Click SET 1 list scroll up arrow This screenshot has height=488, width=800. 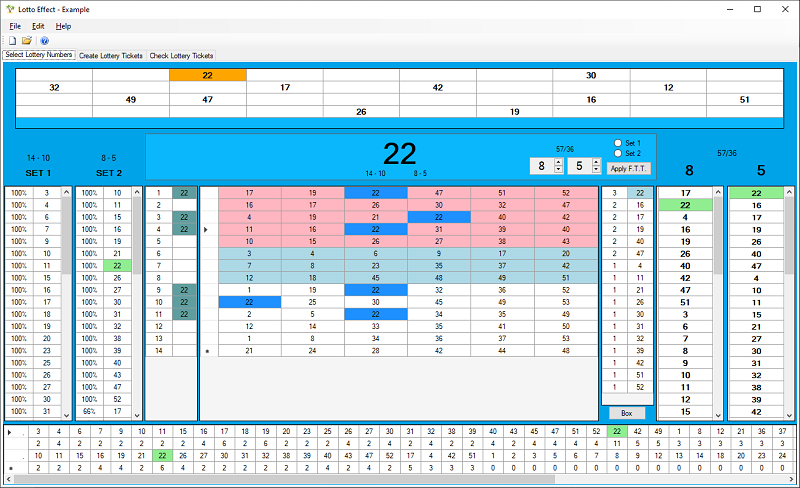click(x=66, y=192)
